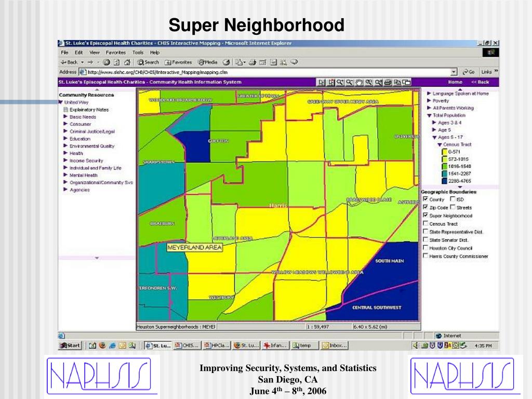Open the Search pane in browser toolbar
This screenshot has width=532, height=399.
[148, 62]
